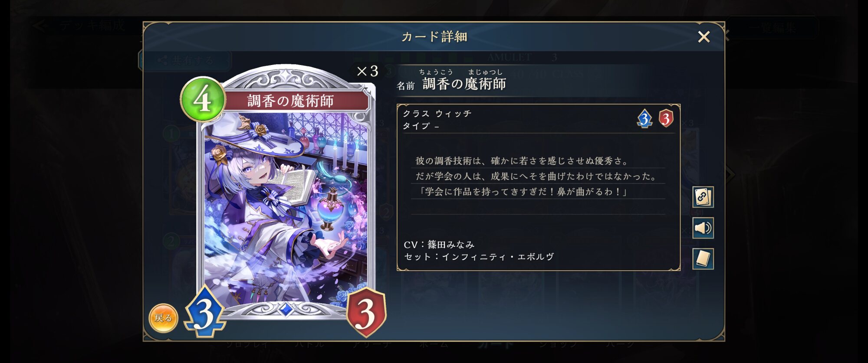Click the ×3 card count label
This screenshot has height=363, width=868.
tap(367, 71)
